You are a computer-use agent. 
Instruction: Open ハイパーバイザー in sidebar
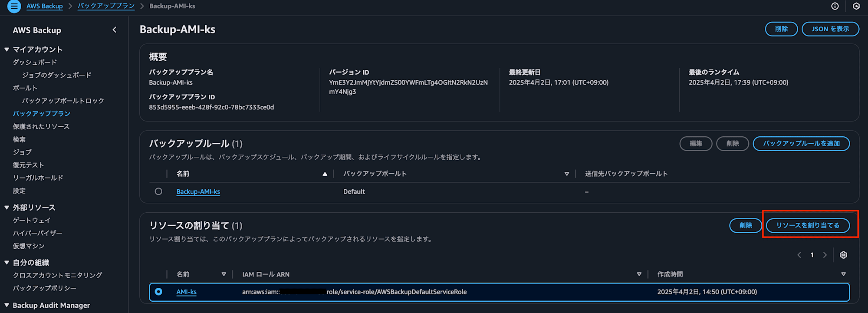[x=38, y=233]
